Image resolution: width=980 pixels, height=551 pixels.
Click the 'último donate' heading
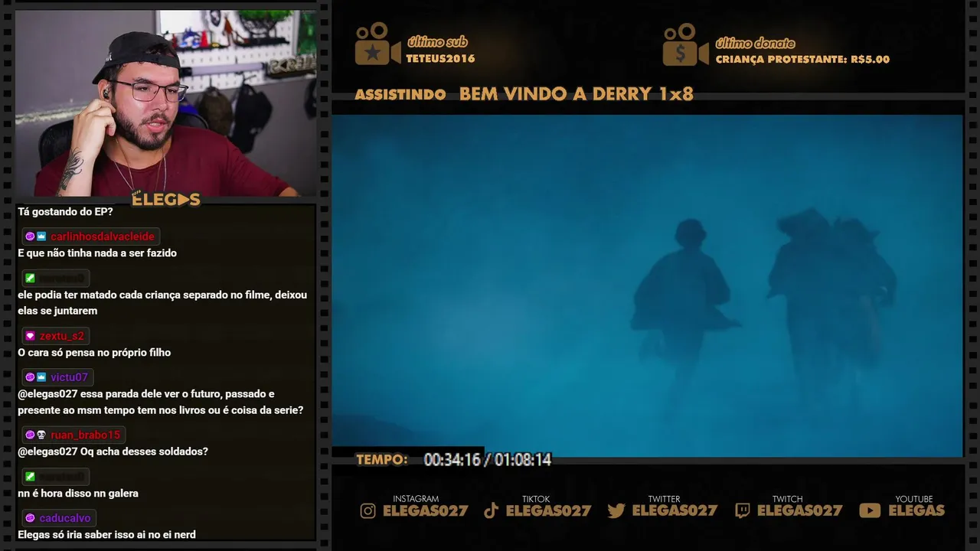pyautogui.click(x=755, y=43)
